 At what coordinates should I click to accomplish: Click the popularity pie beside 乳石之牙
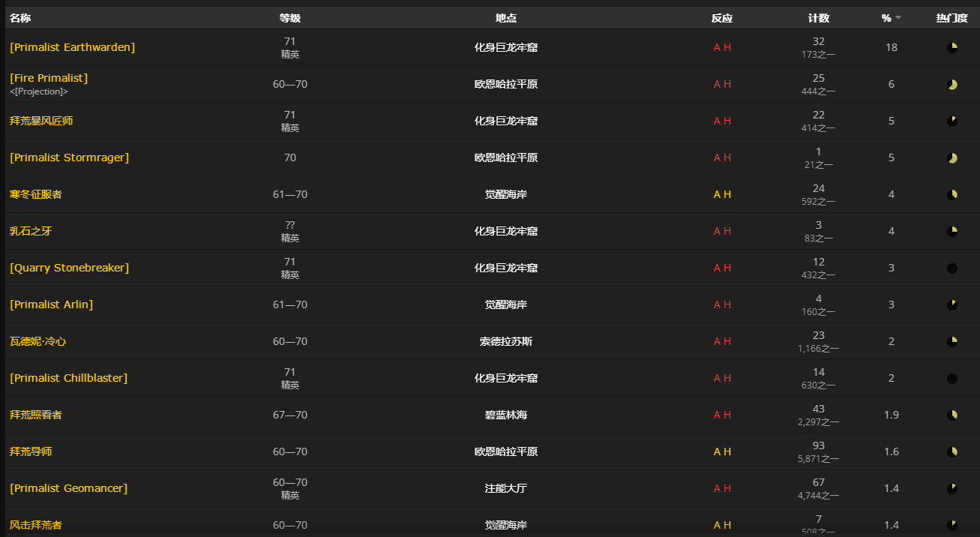click(x=953, y=231)
